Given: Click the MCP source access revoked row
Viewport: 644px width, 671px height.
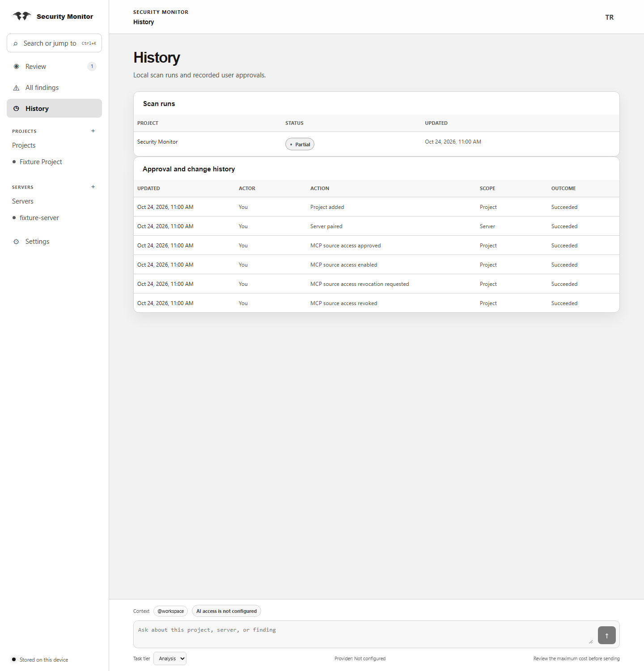Looking at the screenshot, I should [x=377, y=303].
